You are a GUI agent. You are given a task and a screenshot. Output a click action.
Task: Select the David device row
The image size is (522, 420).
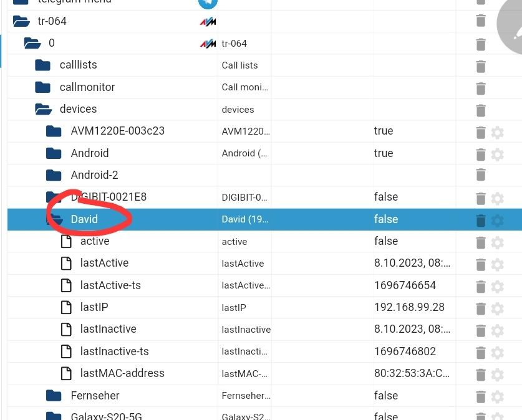[264, 219]
